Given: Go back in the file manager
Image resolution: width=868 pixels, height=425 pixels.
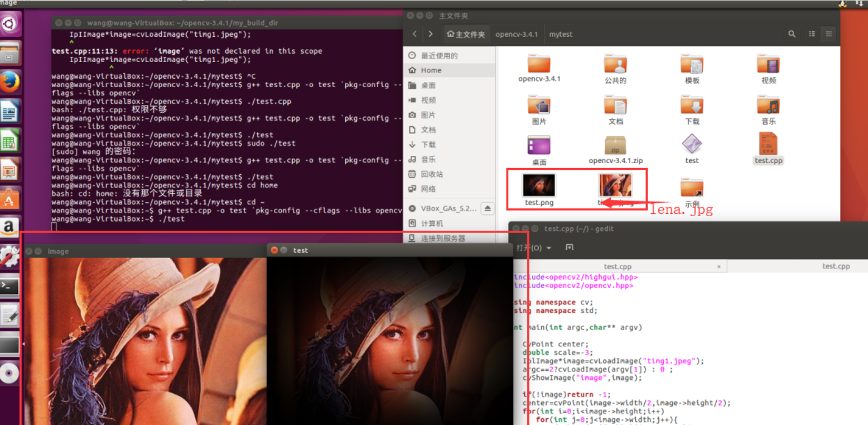Looking at the screenshot, I should pos(414,34).
